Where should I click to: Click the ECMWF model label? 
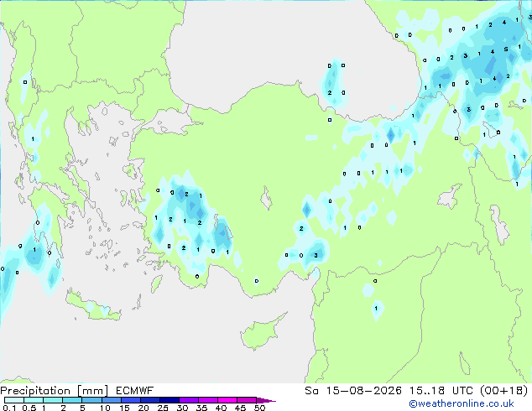click(135, 391)
